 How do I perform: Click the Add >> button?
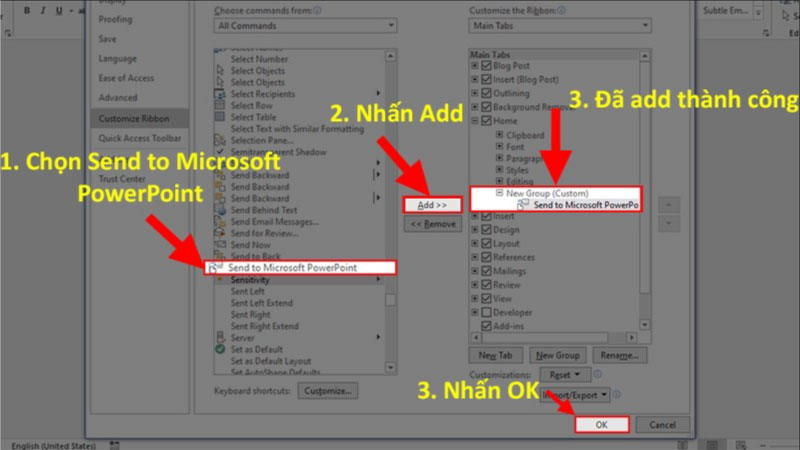[432, 205]
